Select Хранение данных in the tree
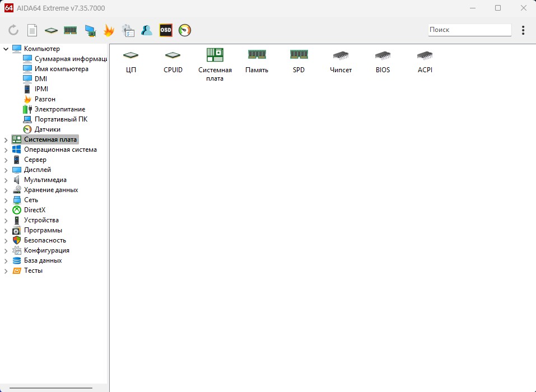Image resolution: width=536 pixels, height=392 pixels. click(45, 190)
